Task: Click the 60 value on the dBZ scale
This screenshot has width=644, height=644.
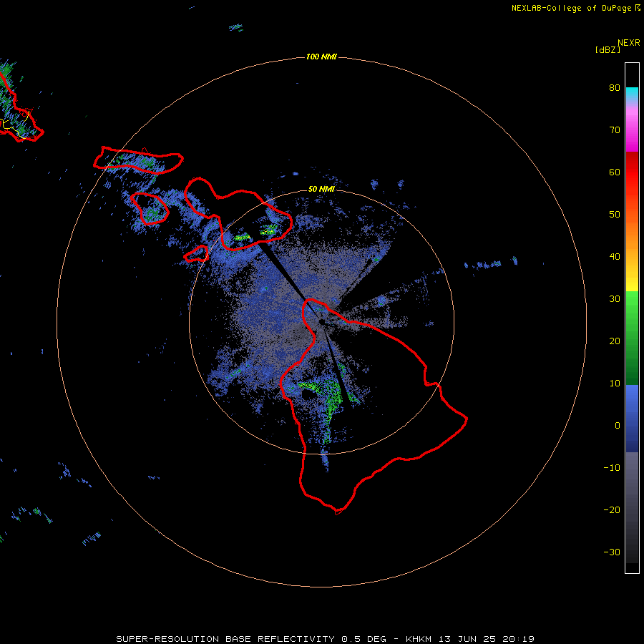Action: click(x=615, y=172)
